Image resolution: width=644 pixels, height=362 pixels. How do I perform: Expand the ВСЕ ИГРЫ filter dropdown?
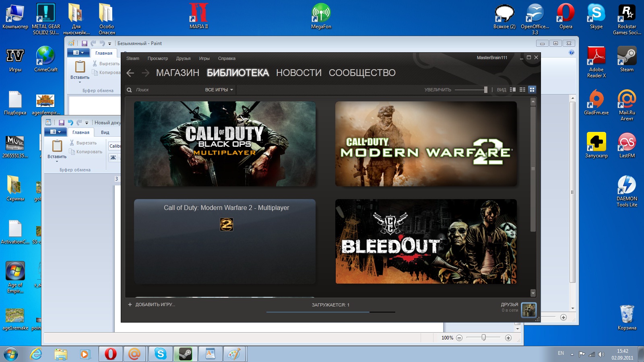tap(219, 90)
